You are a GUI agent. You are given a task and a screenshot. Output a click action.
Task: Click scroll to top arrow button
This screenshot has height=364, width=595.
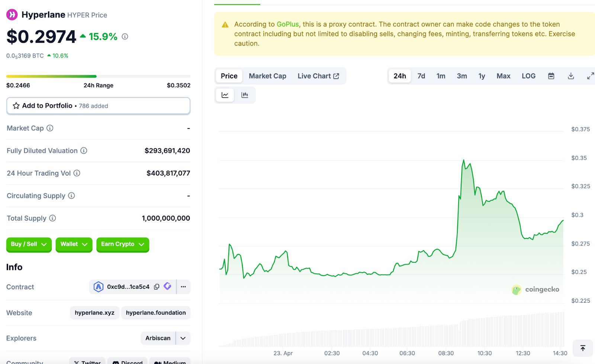(x=583, y=348)
